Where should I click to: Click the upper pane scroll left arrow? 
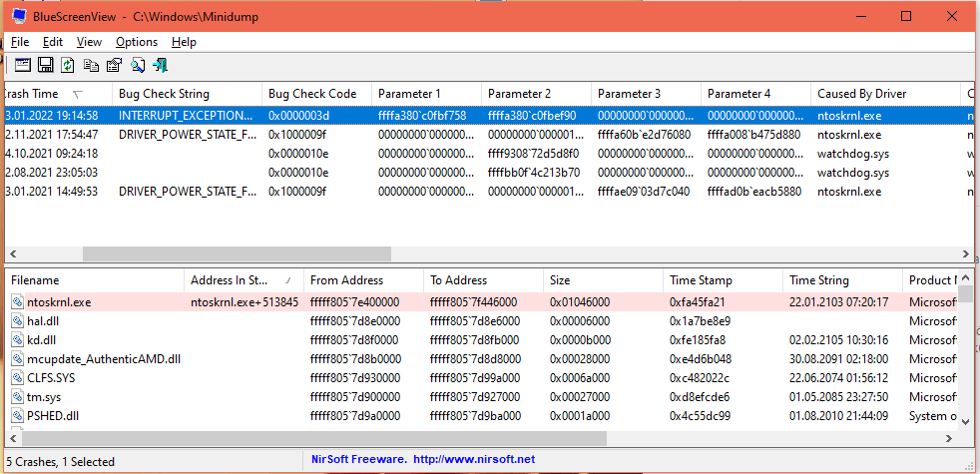(x=11, y=253)
